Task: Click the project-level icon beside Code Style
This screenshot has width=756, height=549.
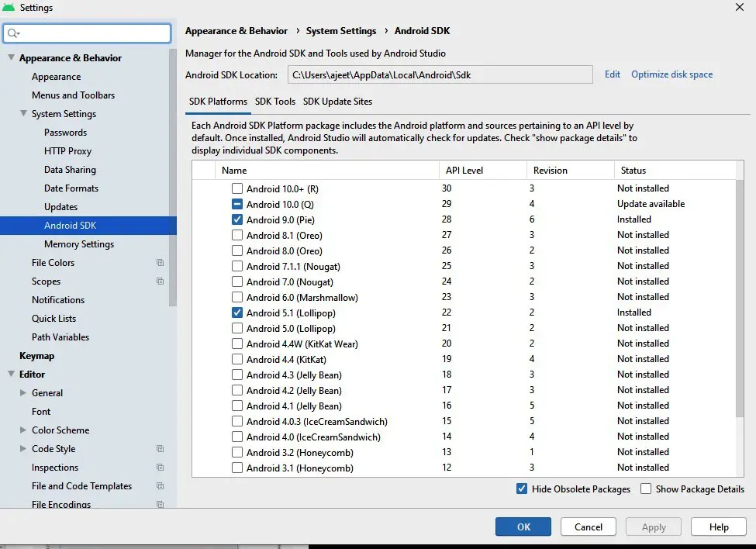Action: 160,449
